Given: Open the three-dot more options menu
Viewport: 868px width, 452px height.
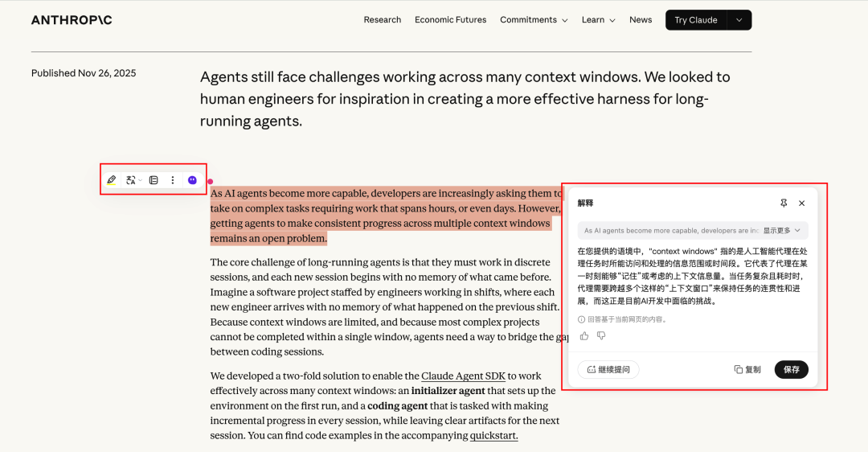Looking at the screenshot, I should click(173, 180).
